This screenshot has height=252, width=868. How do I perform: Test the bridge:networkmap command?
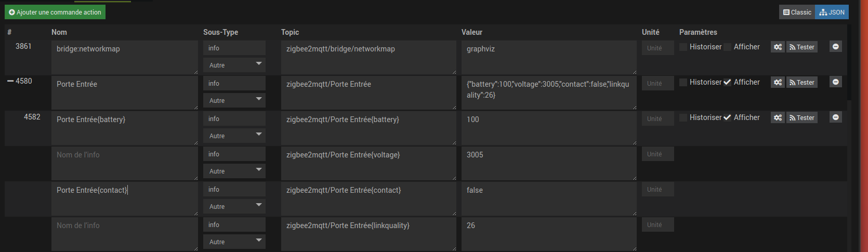pos(801,47)
